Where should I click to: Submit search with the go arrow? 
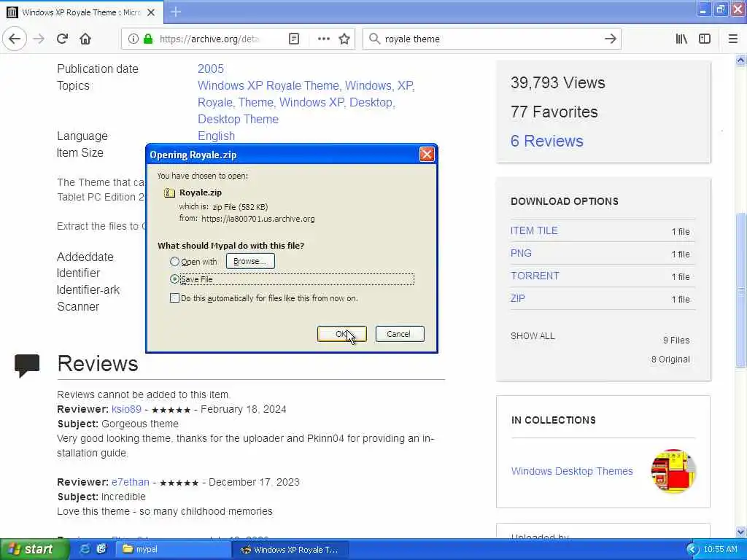click(x=611, y=39)
